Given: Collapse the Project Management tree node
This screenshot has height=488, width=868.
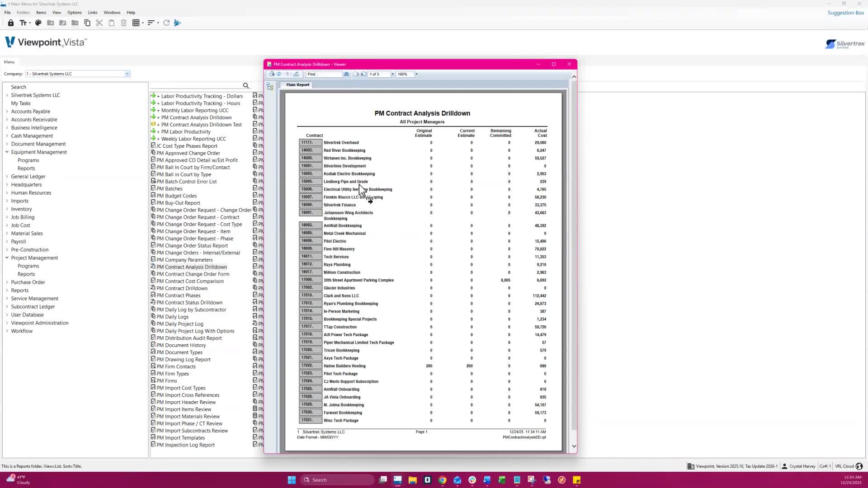Looking at the screenshot, I should click(x=7, y=258).
